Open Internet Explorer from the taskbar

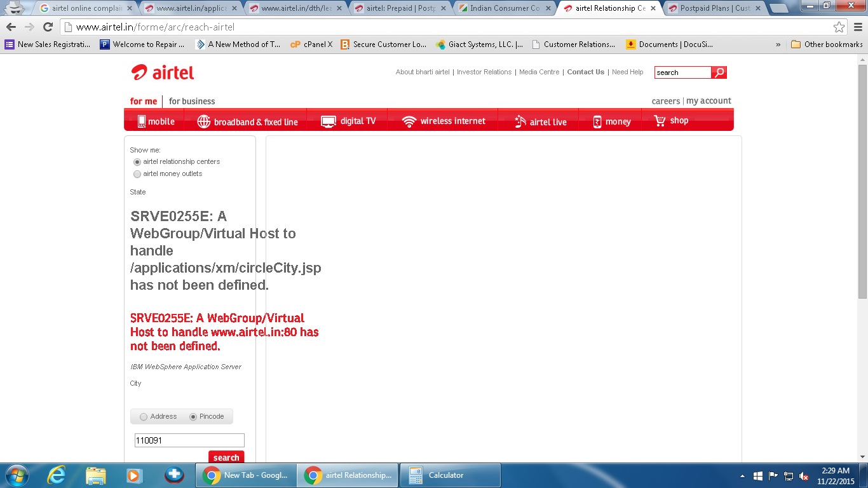coord(57,475)
